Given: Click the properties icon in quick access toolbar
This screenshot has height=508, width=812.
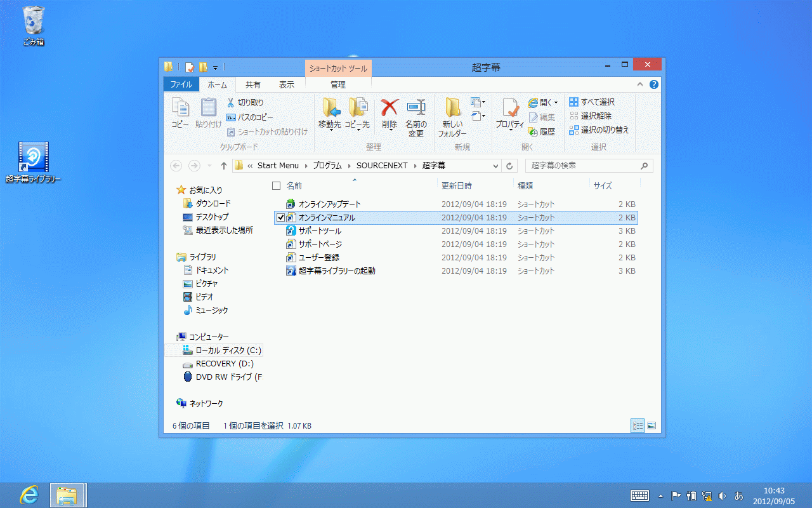Looking at the screenshot, I should (x=189, y=67).
